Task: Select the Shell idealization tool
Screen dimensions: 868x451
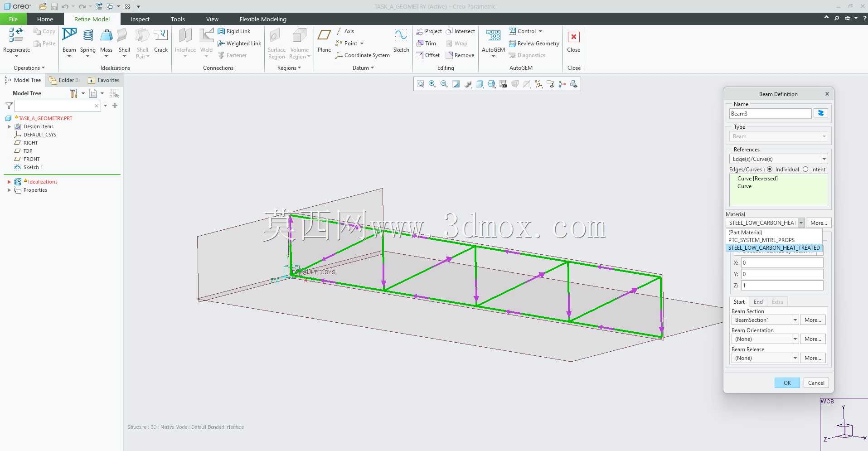Action: click(124, 39)
